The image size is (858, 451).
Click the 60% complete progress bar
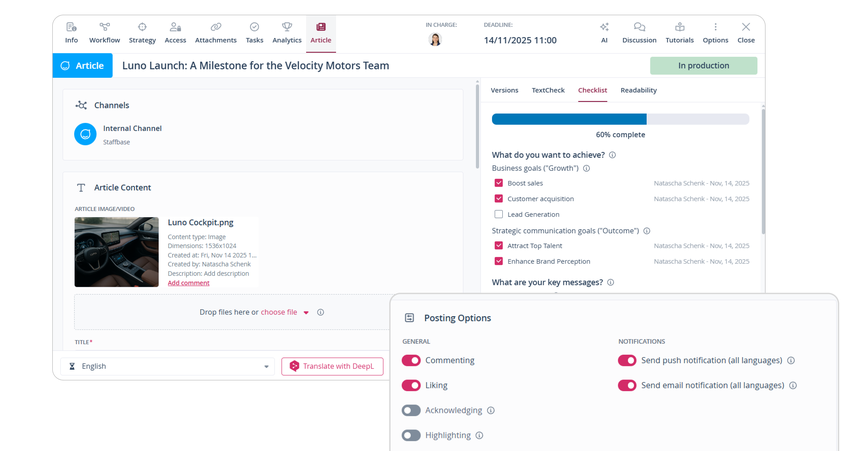coord(621,119)
